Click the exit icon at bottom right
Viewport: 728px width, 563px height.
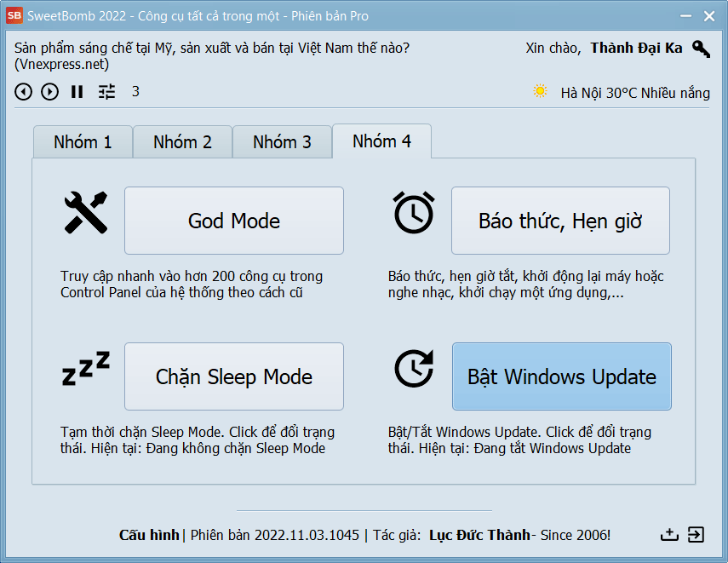tap(696, 535)
